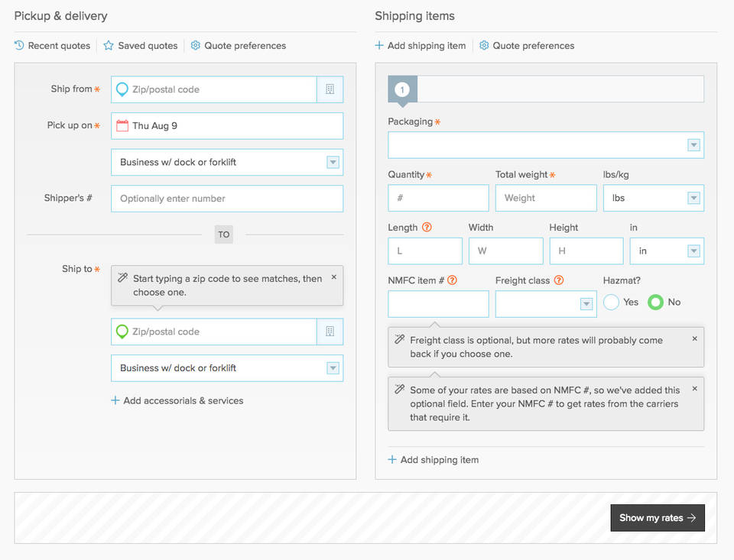
Task: Click the Ship from address book icon
Action: (330, 89)
